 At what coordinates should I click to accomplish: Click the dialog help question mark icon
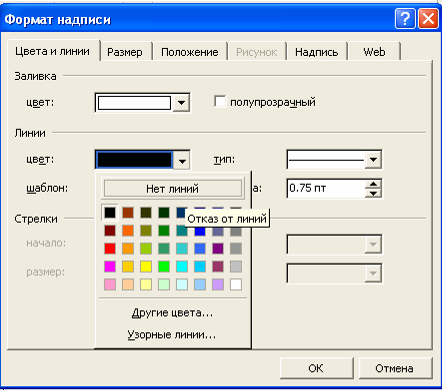click(x=405, y=19)
